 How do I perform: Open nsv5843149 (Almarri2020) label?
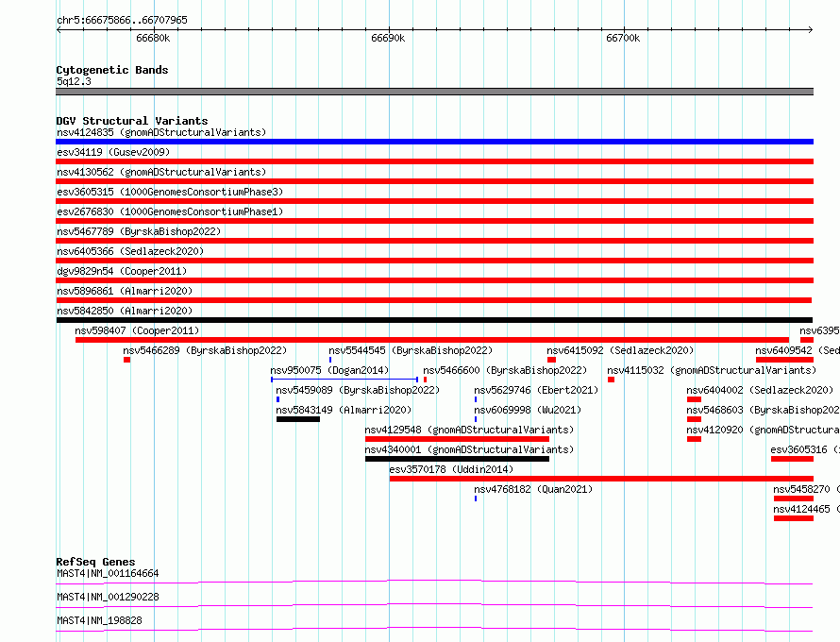pos(344,410)
